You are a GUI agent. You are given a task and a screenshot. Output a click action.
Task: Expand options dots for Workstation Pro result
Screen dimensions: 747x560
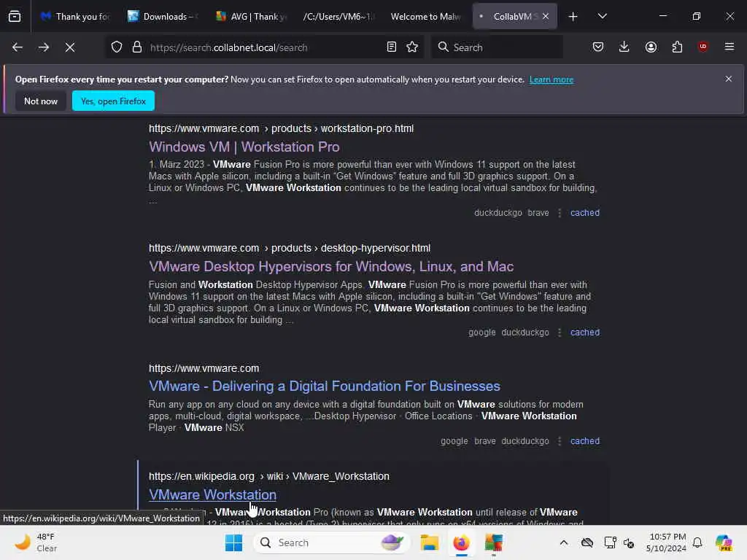[x=560, y=213]
